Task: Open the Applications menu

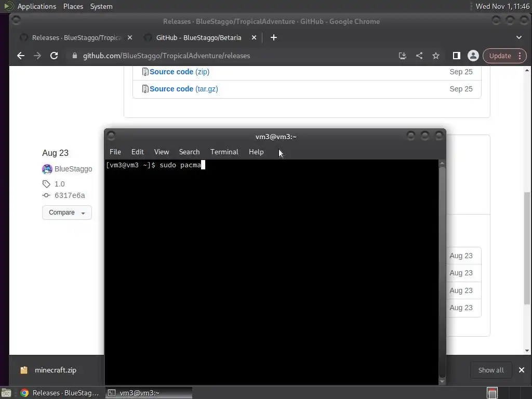Action: [x=37, y=6]
